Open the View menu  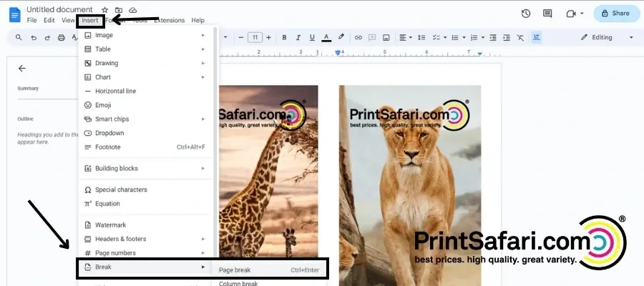coord(68,20)
